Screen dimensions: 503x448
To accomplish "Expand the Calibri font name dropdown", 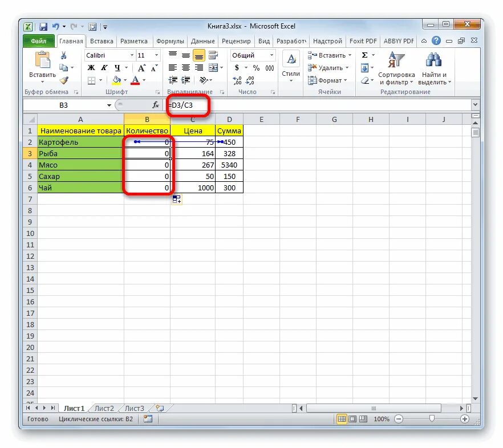I will [132, 55].
